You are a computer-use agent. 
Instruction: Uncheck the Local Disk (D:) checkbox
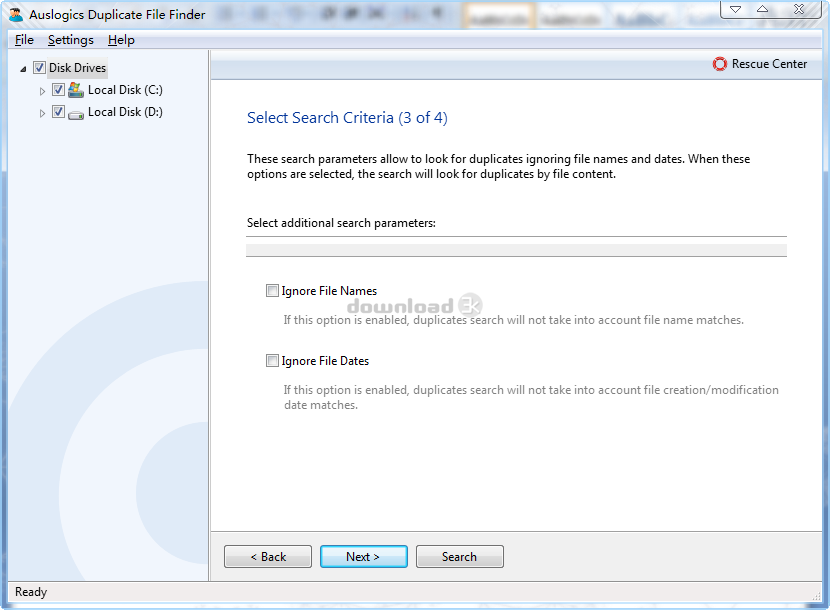point(58,112)
